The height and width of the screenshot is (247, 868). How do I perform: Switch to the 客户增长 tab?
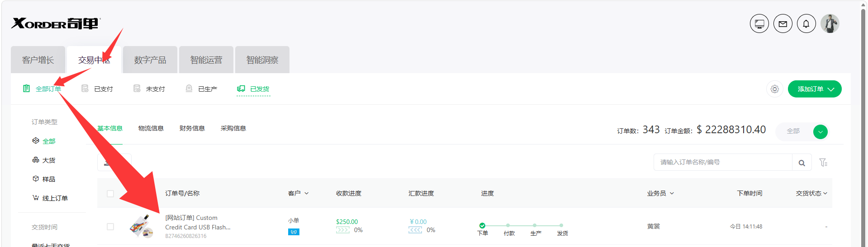pyautogui.click(x=38, y=60)
